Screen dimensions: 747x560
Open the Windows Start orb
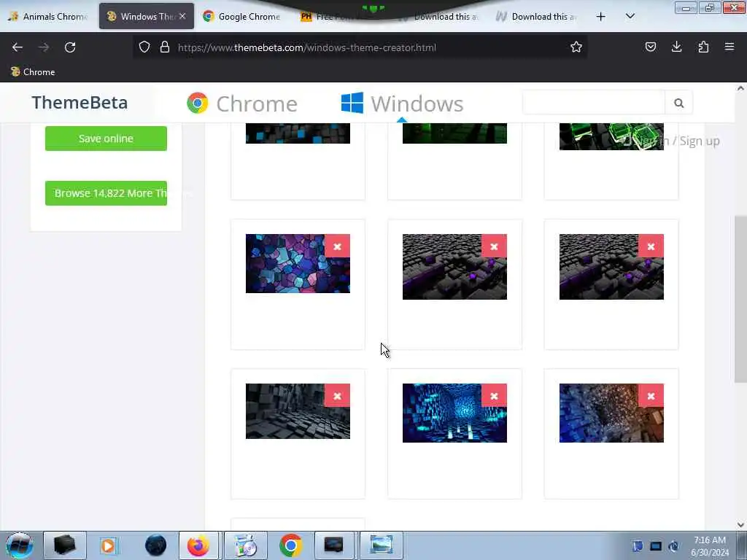20,545
